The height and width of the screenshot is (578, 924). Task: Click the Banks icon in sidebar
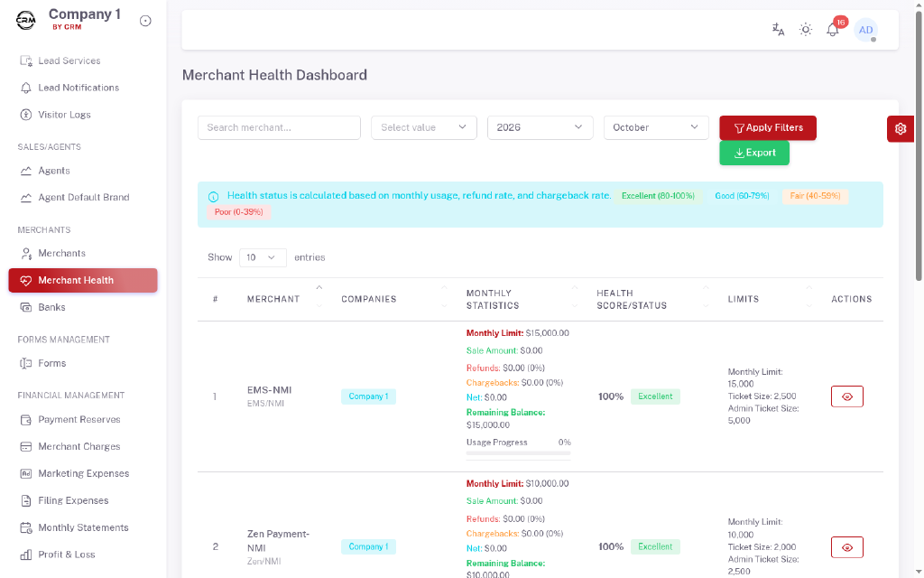[26, 307]
